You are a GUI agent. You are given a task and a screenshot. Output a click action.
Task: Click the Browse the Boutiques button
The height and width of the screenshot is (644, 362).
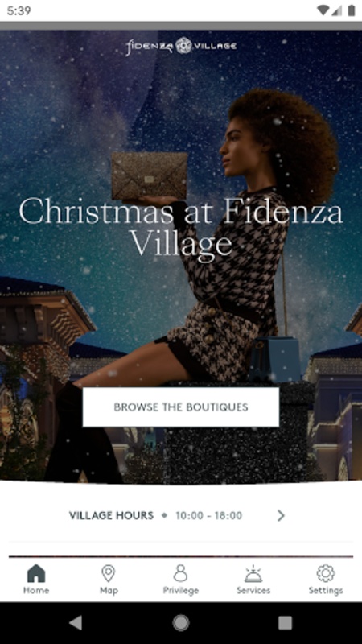pyautogui.click(x=181, y=407)
